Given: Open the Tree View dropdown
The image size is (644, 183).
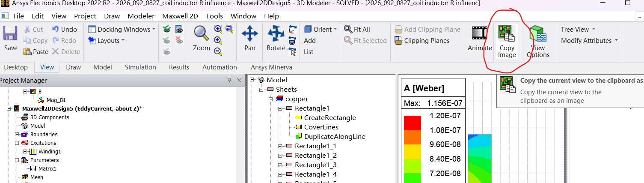Looking at the screenshot, I should coord(578,29).
